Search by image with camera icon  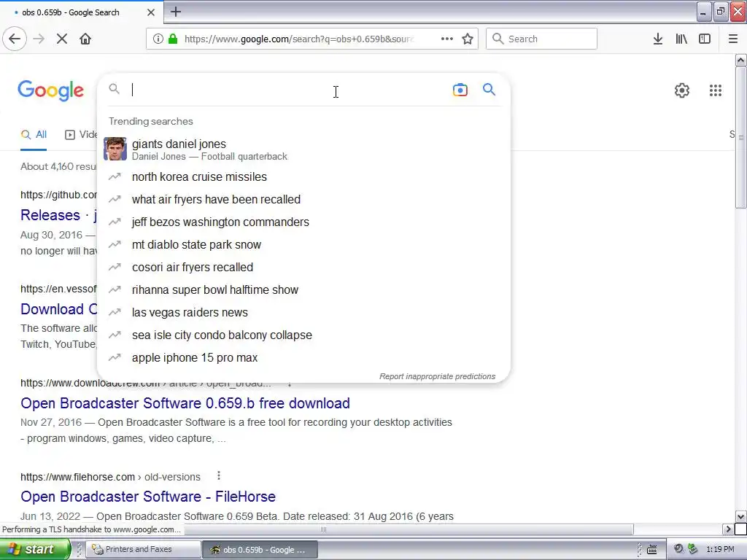460,90
